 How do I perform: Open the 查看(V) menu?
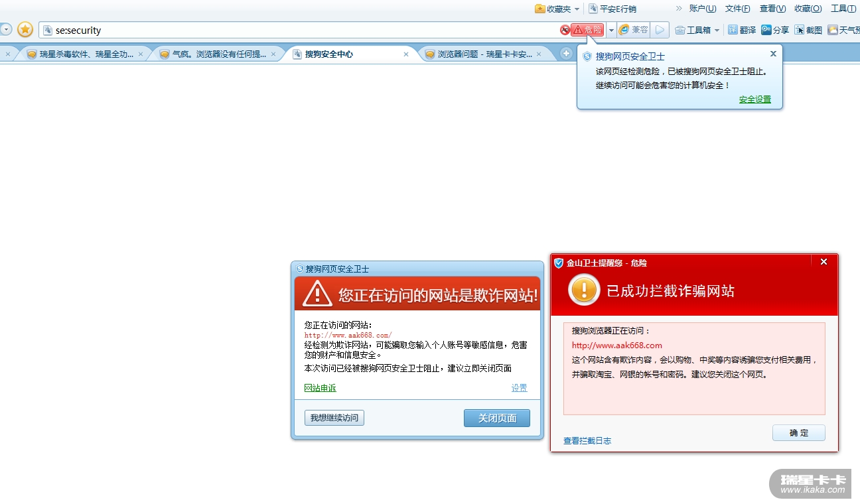(x=772, y=9)
